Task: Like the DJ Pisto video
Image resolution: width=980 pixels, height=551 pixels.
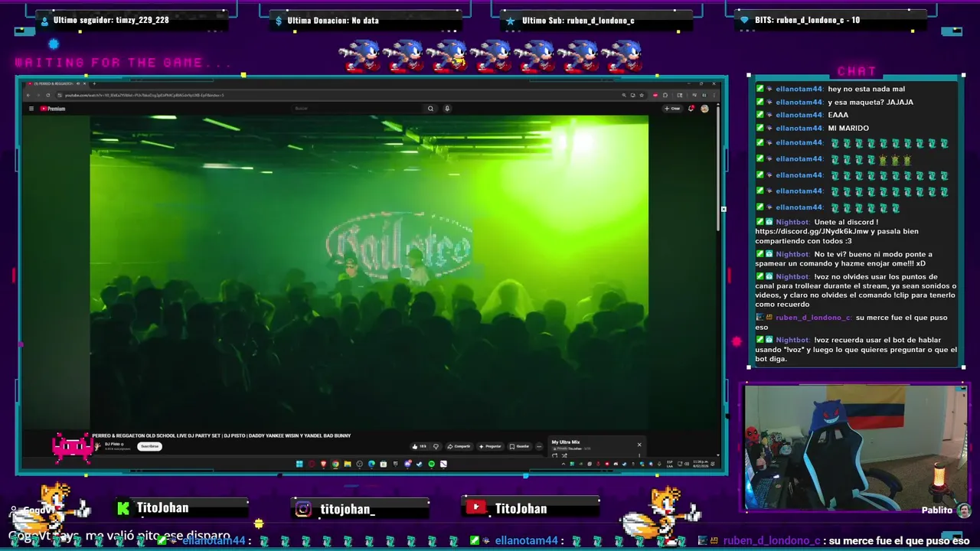Action: (419, 446)
